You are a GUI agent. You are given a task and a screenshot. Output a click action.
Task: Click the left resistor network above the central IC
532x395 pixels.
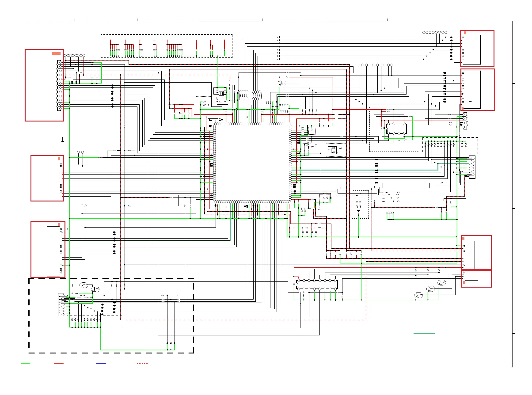[244, 95]
